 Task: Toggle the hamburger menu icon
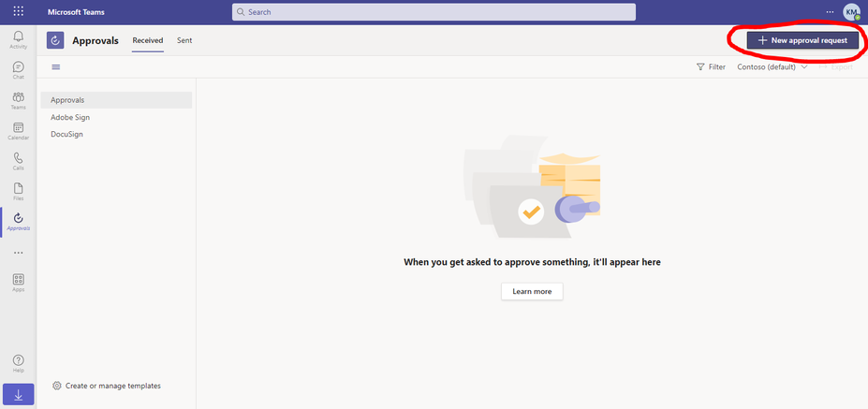click(56, 67)
